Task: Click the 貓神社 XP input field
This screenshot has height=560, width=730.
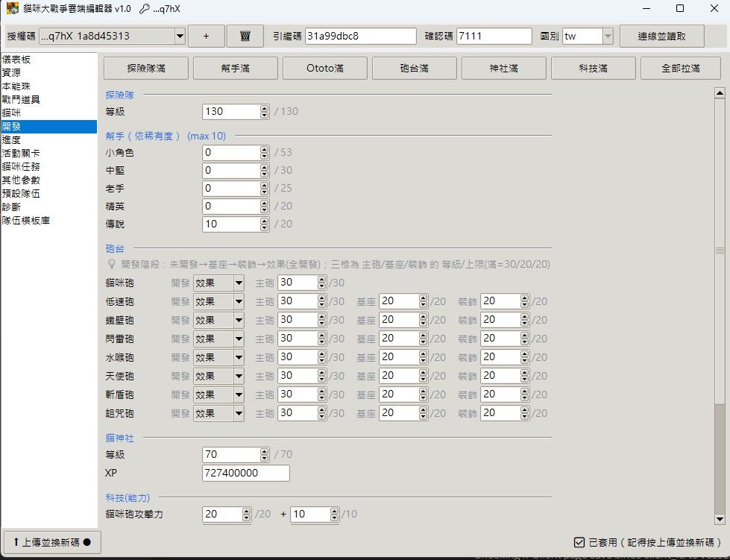Action: [246, 473]
